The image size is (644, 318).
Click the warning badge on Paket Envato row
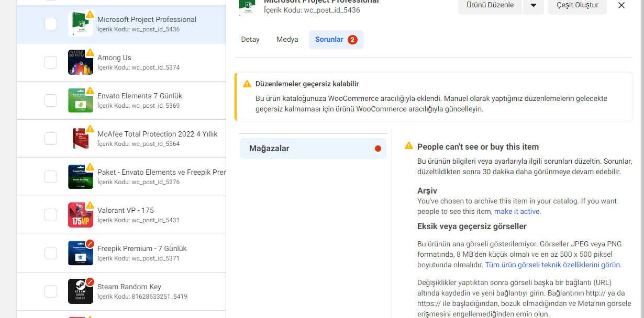point(90,167)
